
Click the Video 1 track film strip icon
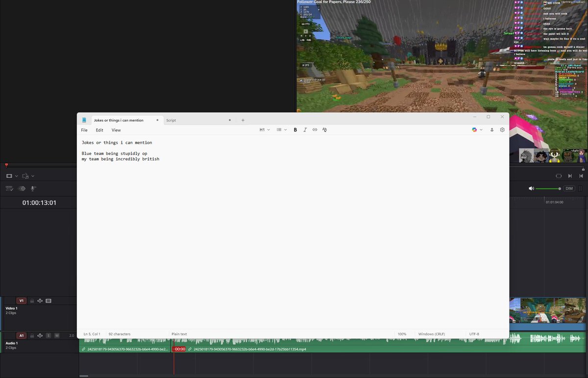[x=48, y=301]
